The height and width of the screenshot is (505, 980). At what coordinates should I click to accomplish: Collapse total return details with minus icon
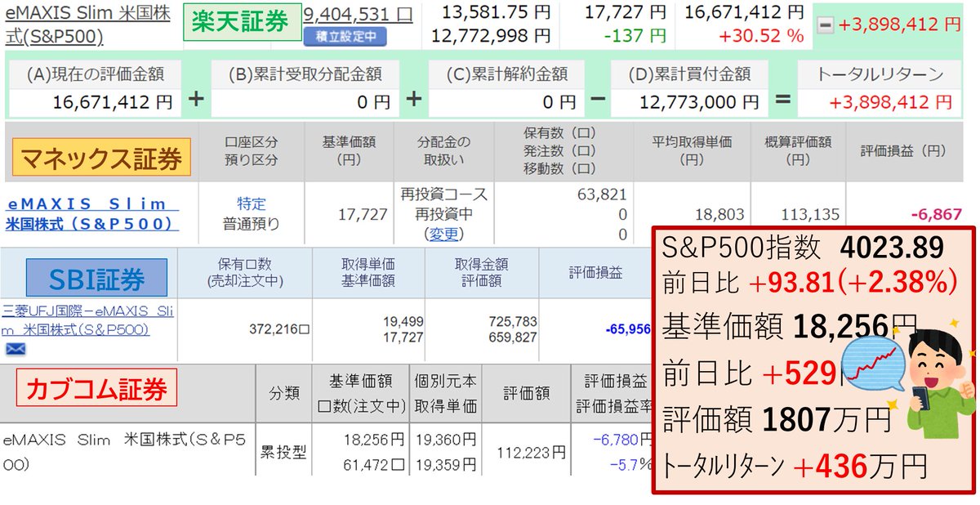click(826, 25)
